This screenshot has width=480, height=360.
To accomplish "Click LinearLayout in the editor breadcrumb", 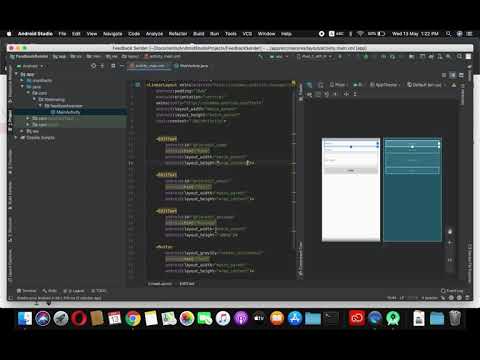I will (x=159, y=284).
